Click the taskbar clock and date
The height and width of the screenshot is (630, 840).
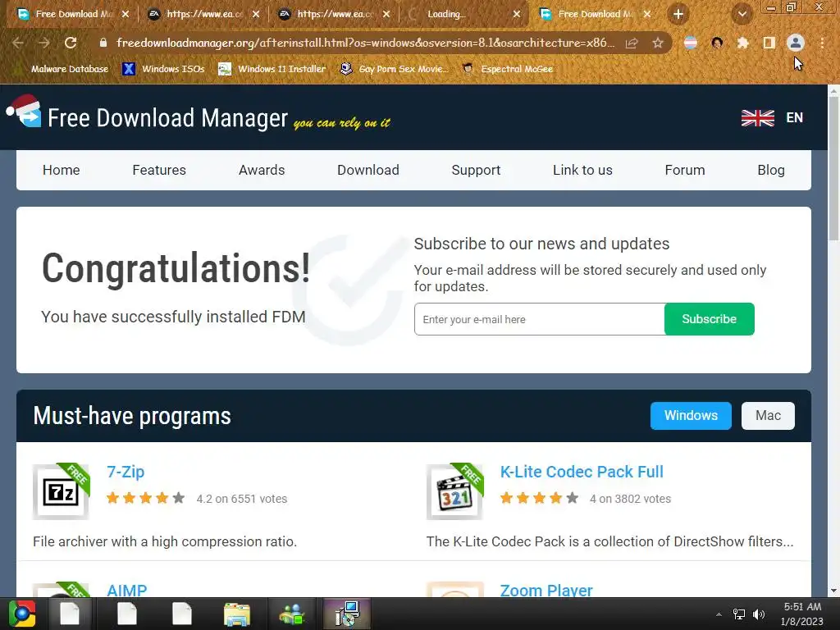(x=802, y=614)
